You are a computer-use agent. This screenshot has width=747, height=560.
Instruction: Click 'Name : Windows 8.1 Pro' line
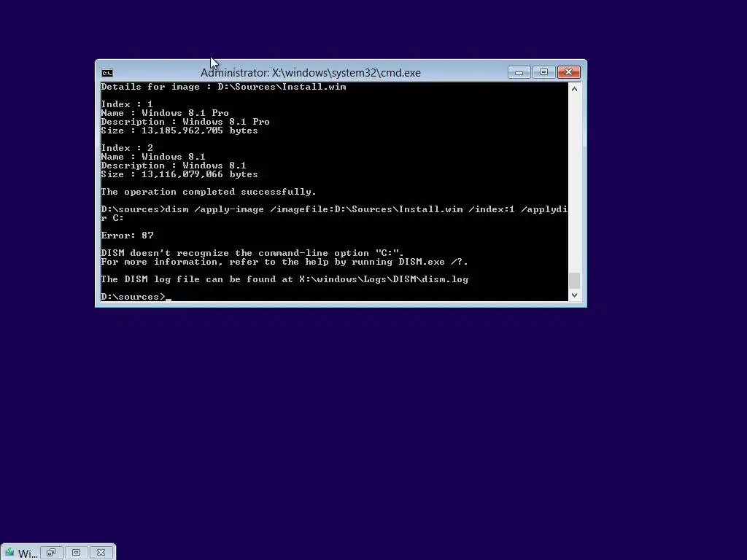(165, 113)
